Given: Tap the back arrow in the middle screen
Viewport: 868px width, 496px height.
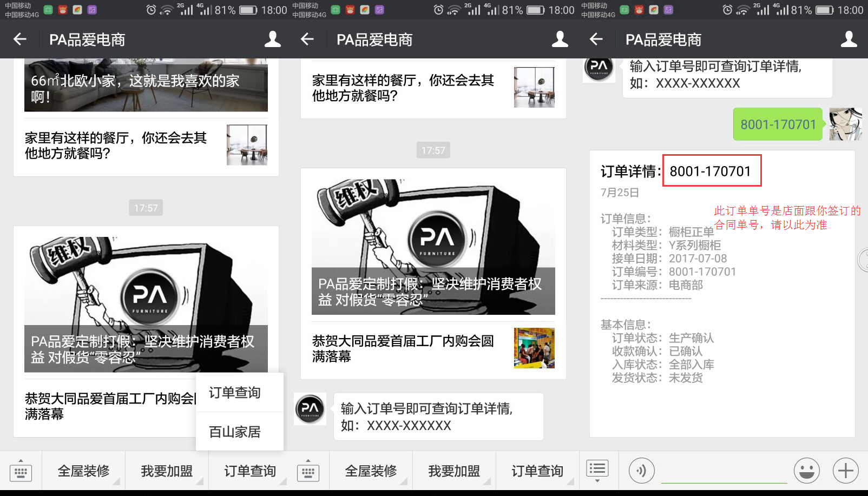Looking at the screenshot, I should (307, 39).
